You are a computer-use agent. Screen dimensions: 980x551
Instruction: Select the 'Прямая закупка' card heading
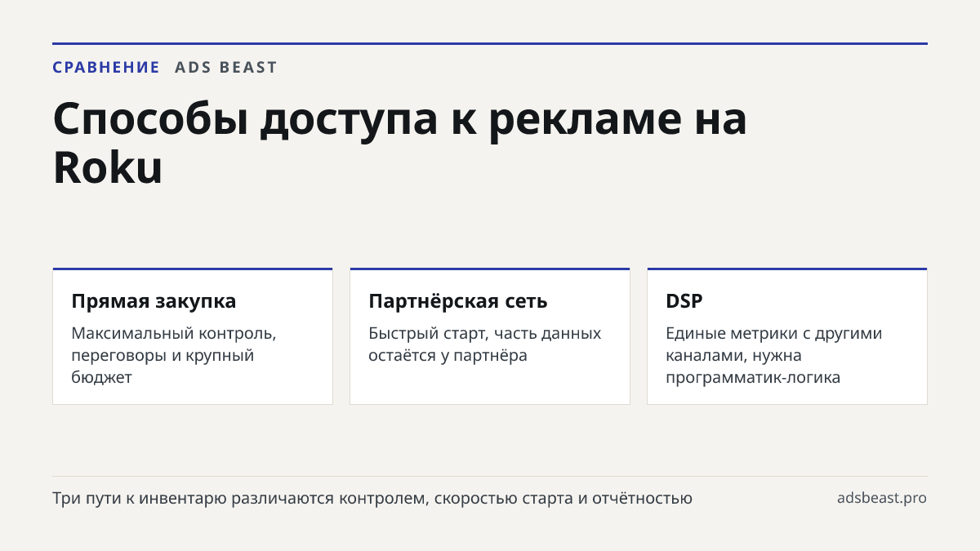[154, 300]
